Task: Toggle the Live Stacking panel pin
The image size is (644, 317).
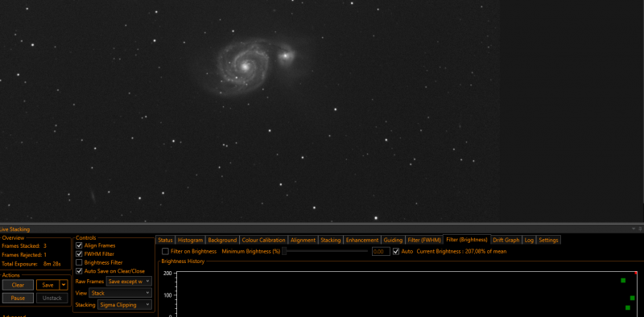Action: [x=640, y=229]
